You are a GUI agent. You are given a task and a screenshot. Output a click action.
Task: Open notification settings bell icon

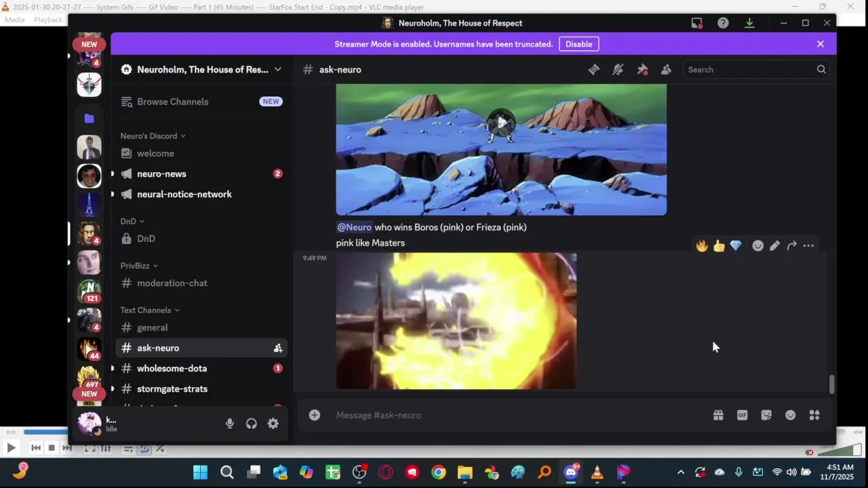click(x=618, y=69)
